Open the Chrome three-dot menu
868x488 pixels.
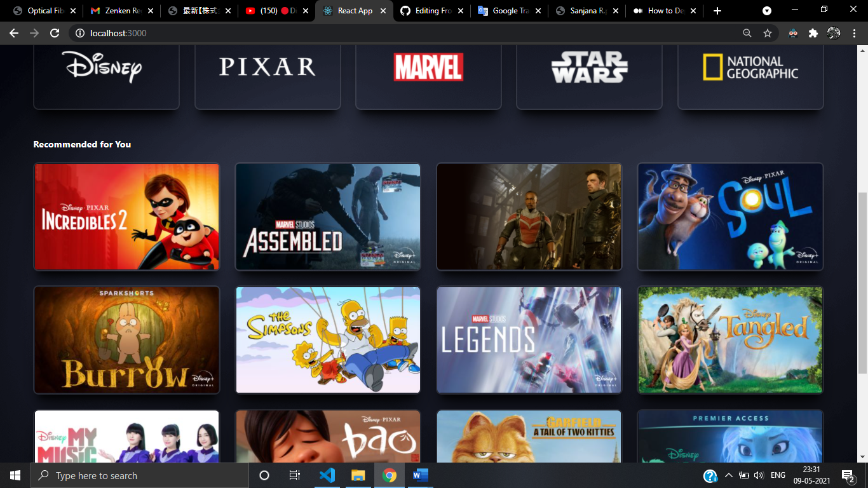click(854, 34)
